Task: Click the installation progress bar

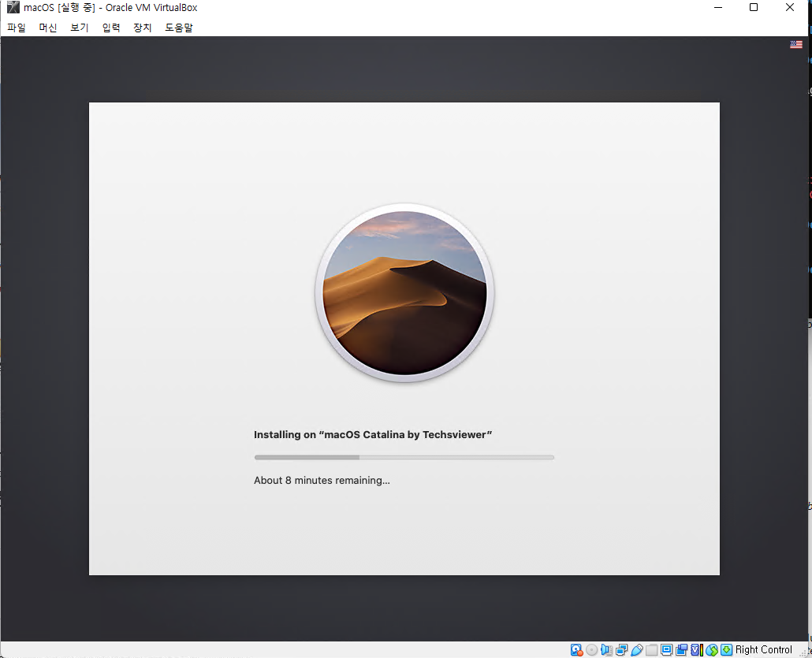Action: 404,457
